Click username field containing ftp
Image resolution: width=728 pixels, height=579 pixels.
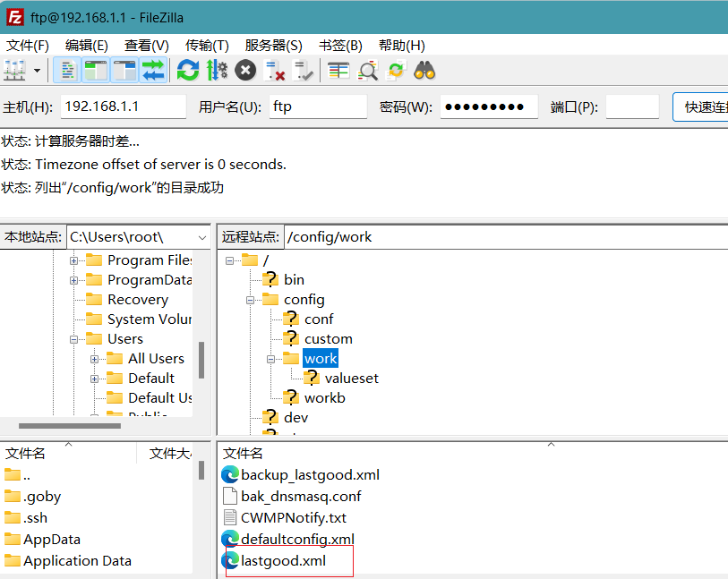(318, 106)
